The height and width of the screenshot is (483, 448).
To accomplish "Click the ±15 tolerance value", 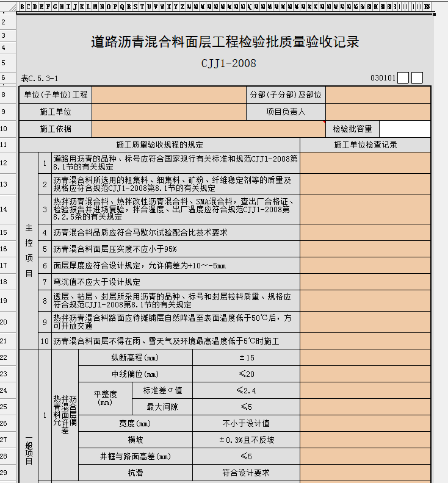I will [247, 357].
